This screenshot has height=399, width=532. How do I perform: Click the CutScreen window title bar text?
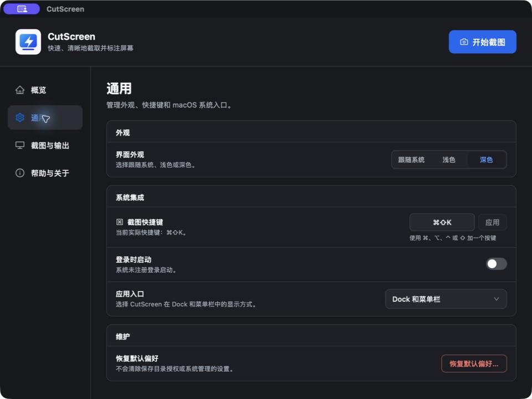(x=65, y=9)
